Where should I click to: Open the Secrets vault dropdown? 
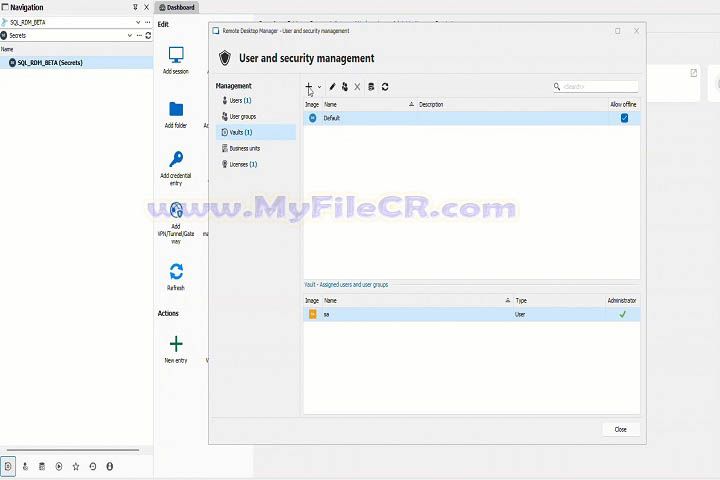pyautogui.click(x=129, y=35)
